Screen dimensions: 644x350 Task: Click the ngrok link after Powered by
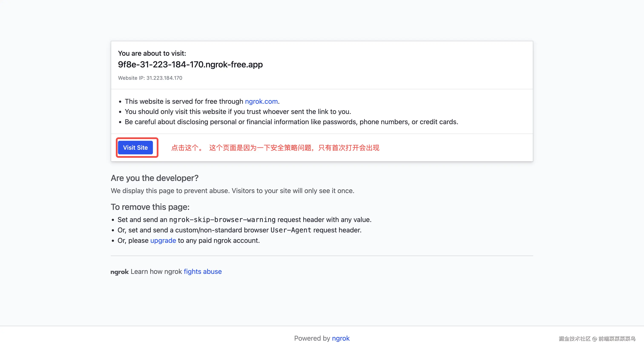click(341, 338)
